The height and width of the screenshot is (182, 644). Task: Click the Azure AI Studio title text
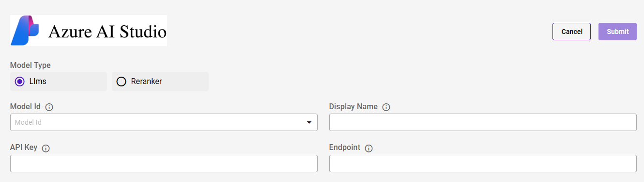coord(107,32)
